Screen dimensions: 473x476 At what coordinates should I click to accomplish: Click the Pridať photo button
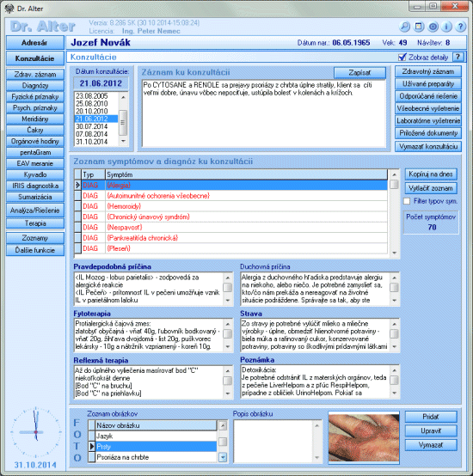431,417
